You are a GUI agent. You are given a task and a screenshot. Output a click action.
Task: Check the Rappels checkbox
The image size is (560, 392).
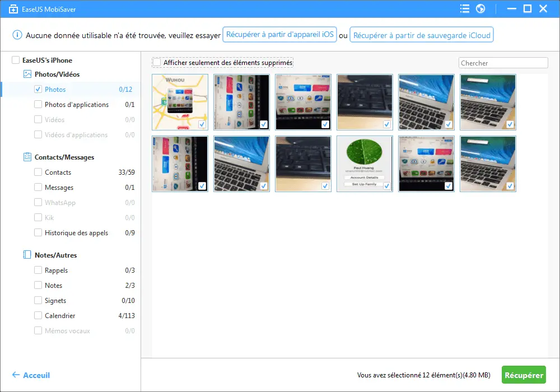point(38,270)
